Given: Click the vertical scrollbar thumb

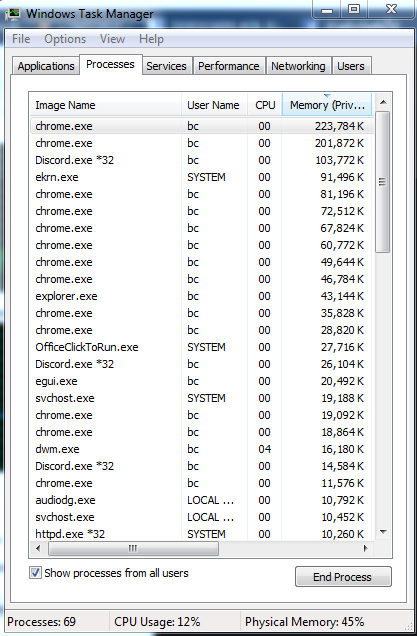Looking at the screenshot, I should click(383, 182).
